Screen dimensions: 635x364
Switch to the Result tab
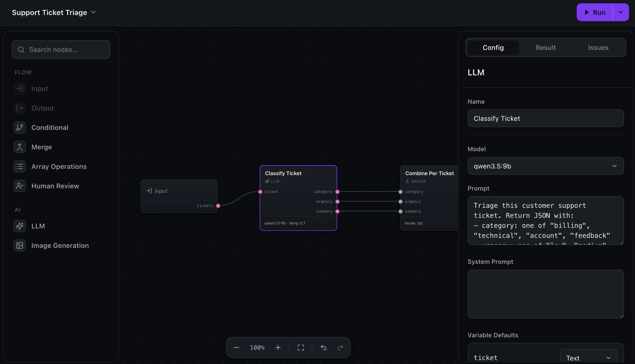click(546, 47)
